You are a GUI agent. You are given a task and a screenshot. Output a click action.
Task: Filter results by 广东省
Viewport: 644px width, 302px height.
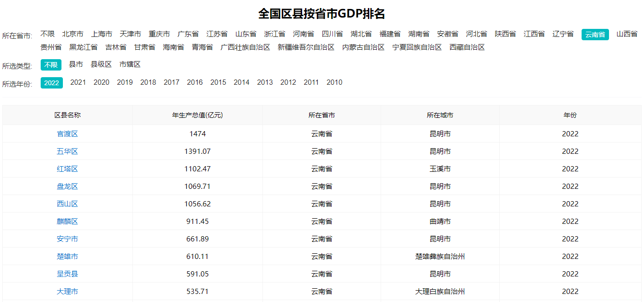tap(187, 34)
